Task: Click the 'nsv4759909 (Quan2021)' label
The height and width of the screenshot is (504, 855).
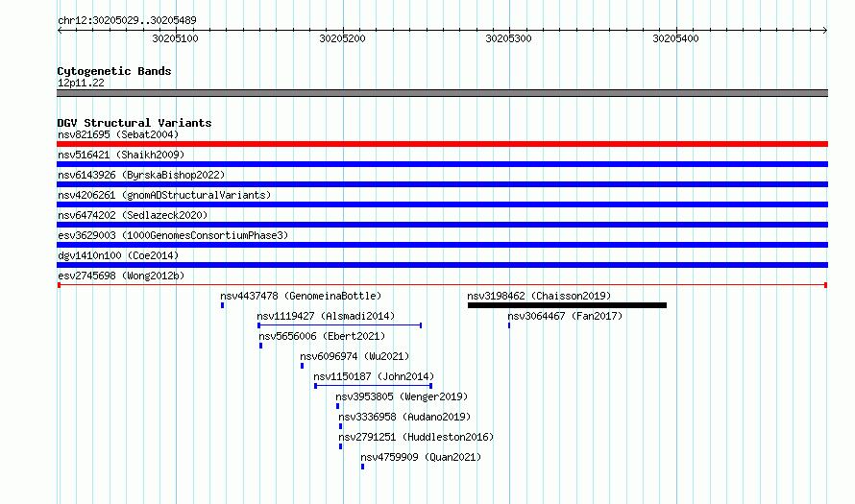Action: 421,457
